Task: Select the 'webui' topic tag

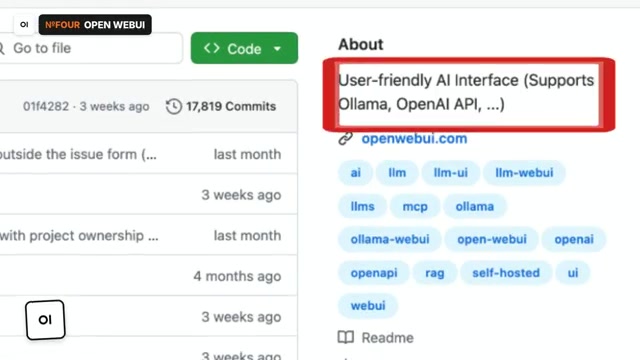Action: (x=368, y=306)
